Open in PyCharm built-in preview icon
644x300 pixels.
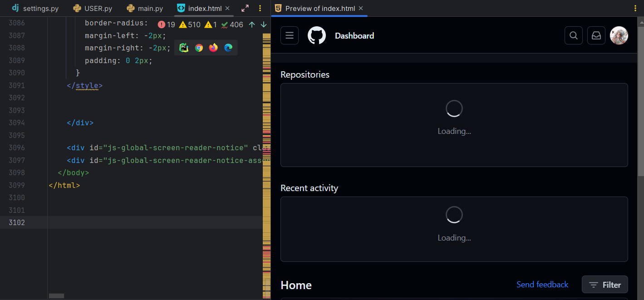(x=184, y=48)
